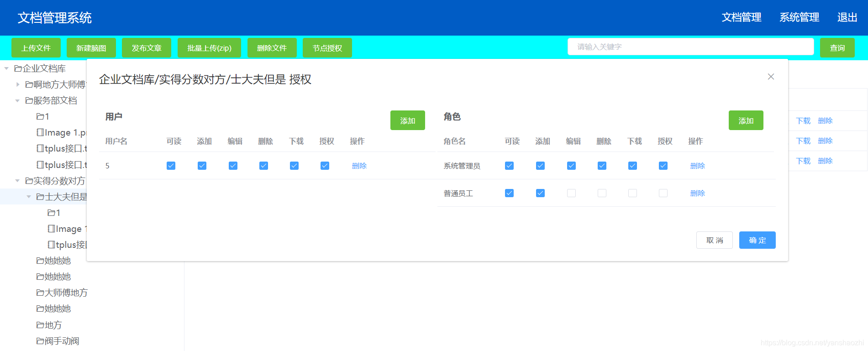
Task: Click first 下载 link in background list
Action: [803, 120]
